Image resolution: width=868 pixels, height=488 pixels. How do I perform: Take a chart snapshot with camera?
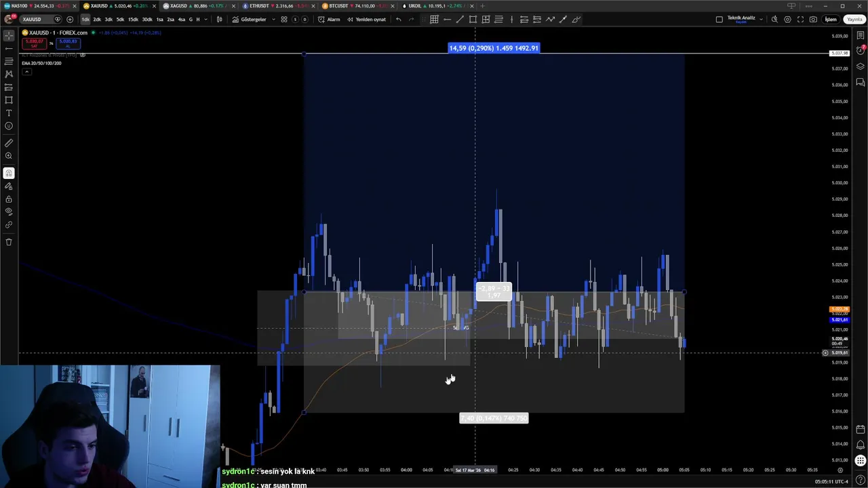tap(813, 19)
